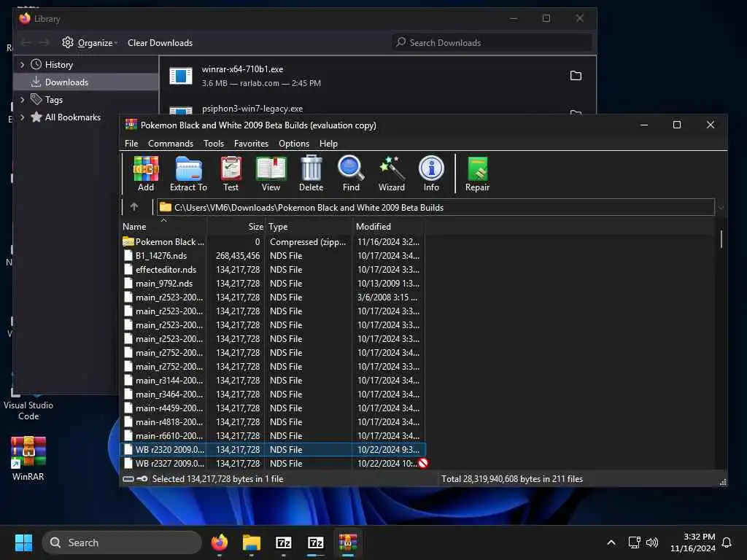Select the main-r4459-200... file
Screen dimensions: 747x560
tap(273, 408)
